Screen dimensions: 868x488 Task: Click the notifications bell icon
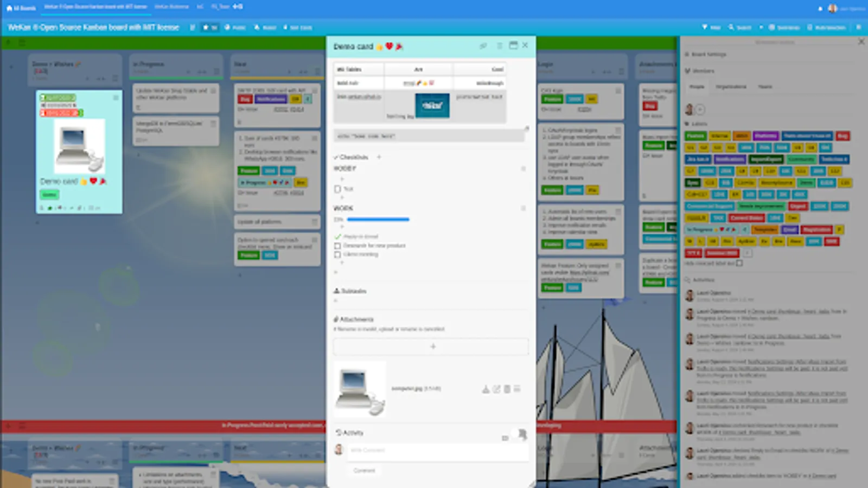[820, 8]
